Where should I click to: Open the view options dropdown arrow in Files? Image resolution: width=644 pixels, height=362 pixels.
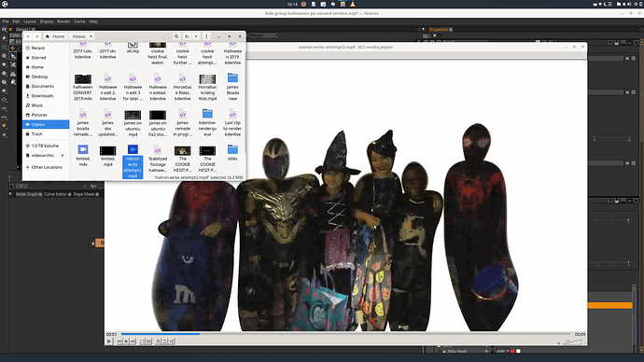196,36
